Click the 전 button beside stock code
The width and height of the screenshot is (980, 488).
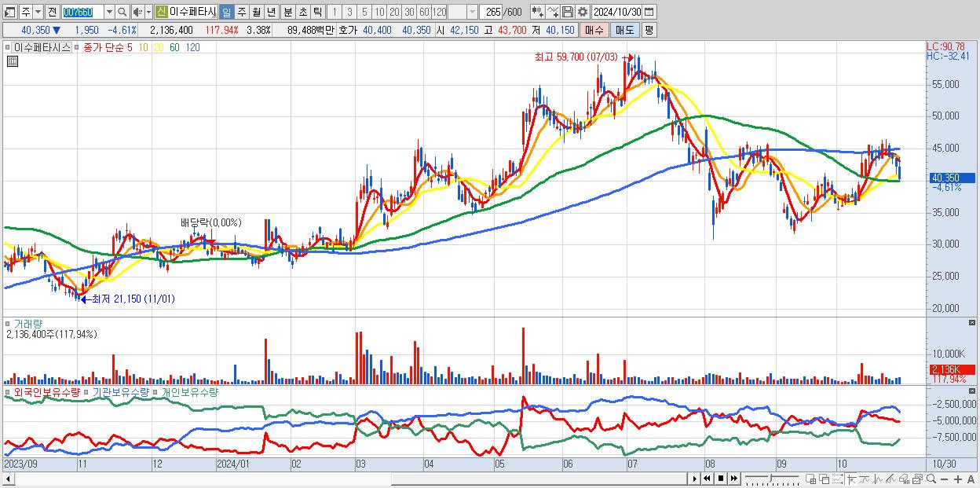coord(52,12)
